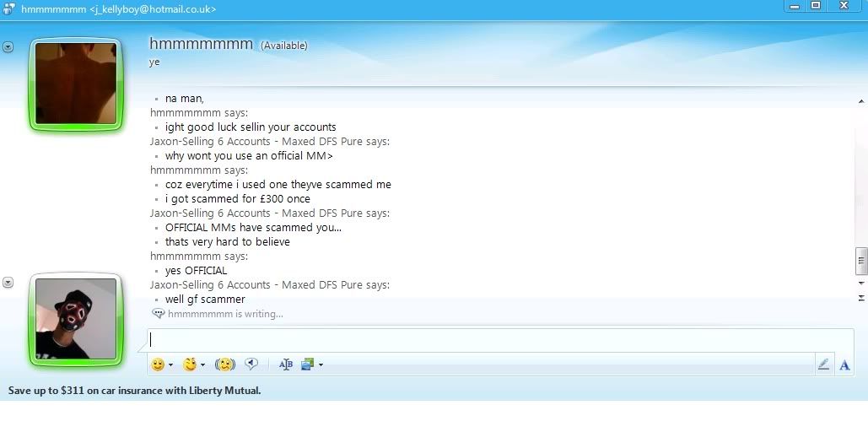Click the contact's display picture

76,84
